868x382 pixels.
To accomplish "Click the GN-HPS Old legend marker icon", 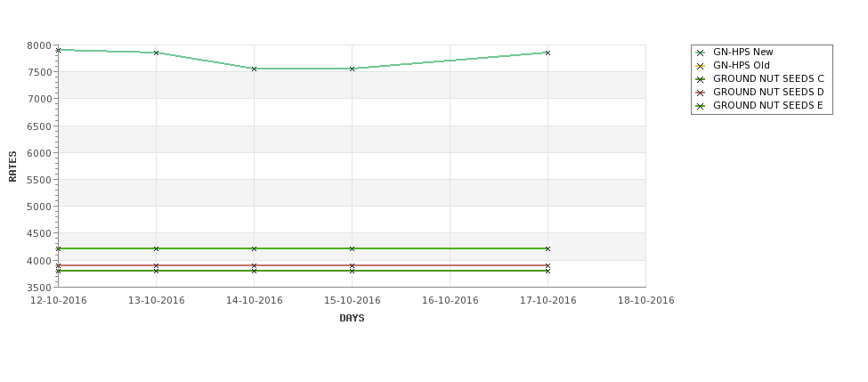I will click(x=701, y=66).
